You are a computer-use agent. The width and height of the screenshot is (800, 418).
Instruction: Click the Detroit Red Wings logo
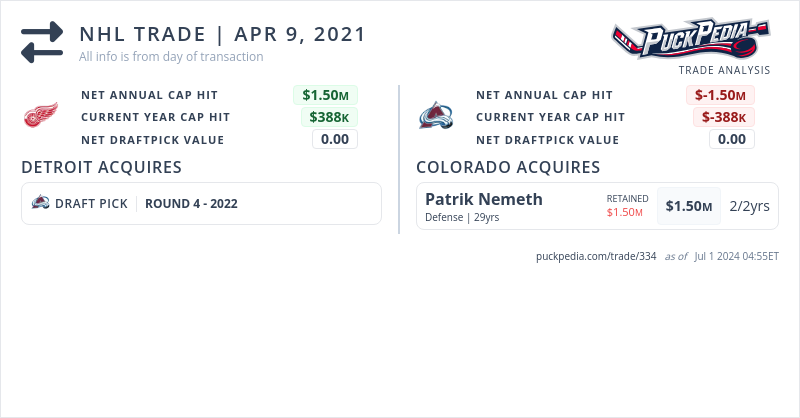[x=41, y=117]
